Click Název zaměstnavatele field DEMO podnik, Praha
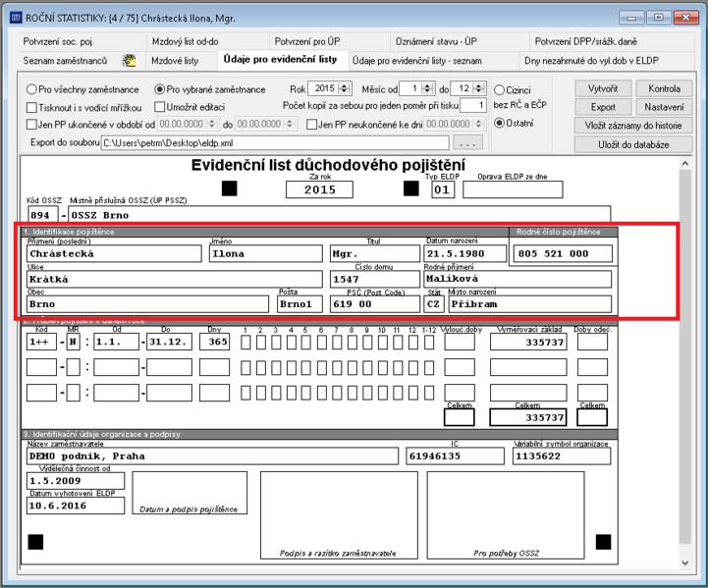The width and height of the screenshot is (708, 588). [213, 456]
